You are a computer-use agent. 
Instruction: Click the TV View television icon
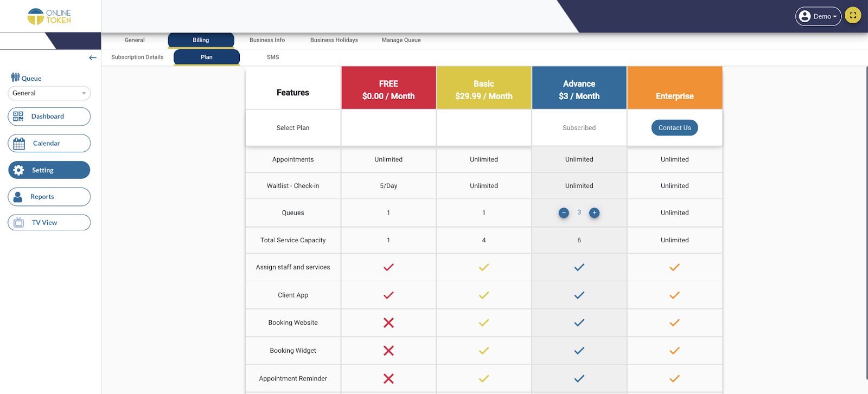click(x=19, y=222)
